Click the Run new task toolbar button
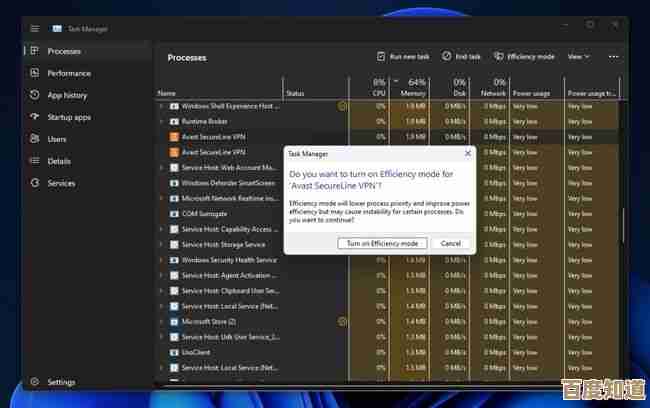Image resolution: width=650 pixels, height=408 pixels. [x=403, y=57]
